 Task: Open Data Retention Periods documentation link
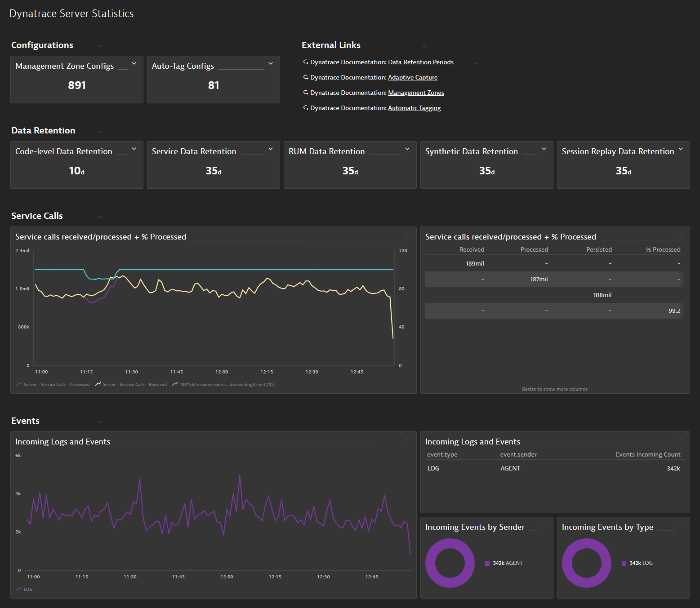(x=421, y=62)
